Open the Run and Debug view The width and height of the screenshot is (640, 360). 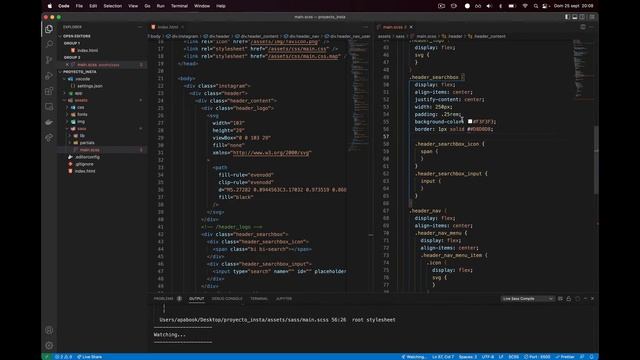point(49,76)
